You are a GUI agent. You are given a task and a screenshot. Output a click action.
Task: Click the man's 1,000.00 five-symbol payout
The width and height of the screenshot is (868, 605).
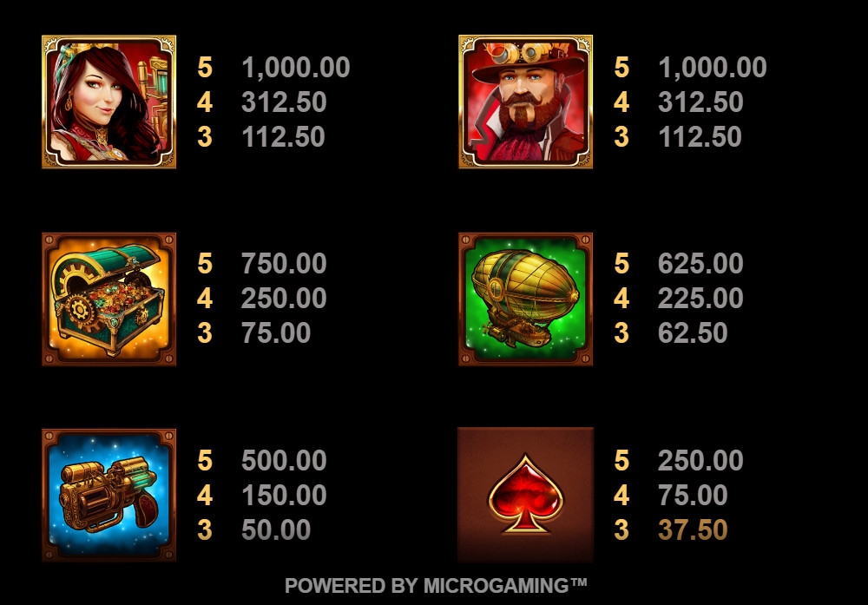click(x=713, y=68)
